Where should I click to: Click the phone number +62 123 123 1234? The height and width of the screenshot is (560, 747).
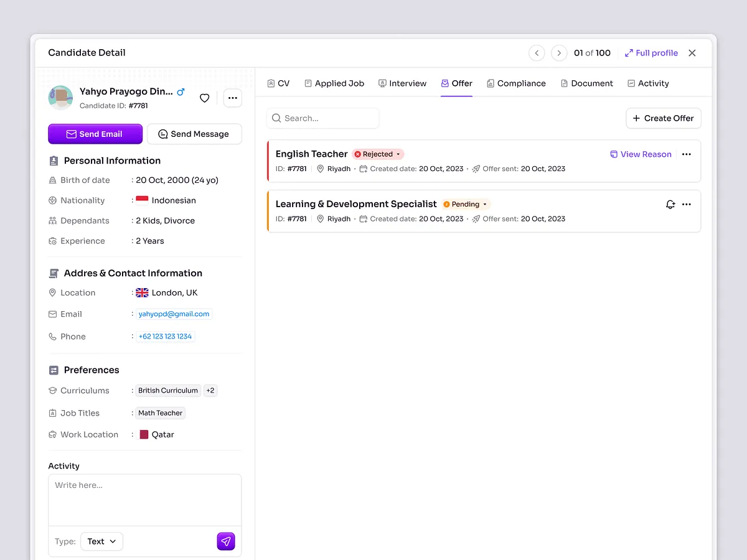[x=165, y=337]
